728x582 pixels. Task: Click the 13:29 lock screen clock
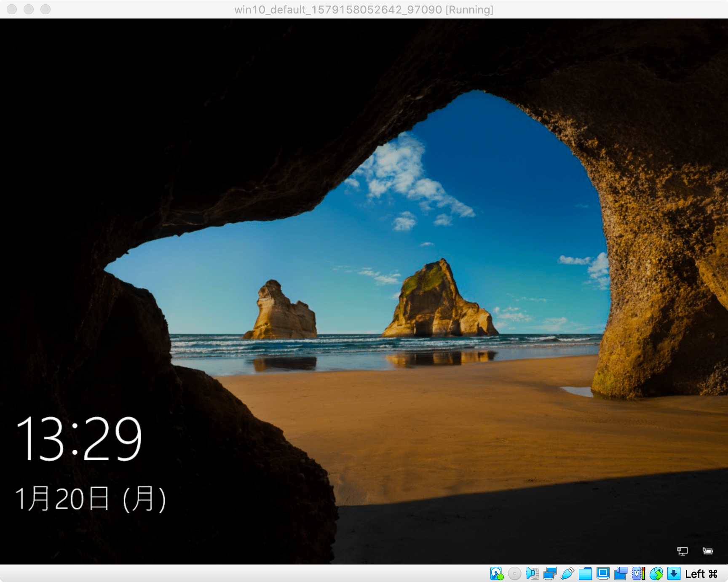[x=79, y=438]
